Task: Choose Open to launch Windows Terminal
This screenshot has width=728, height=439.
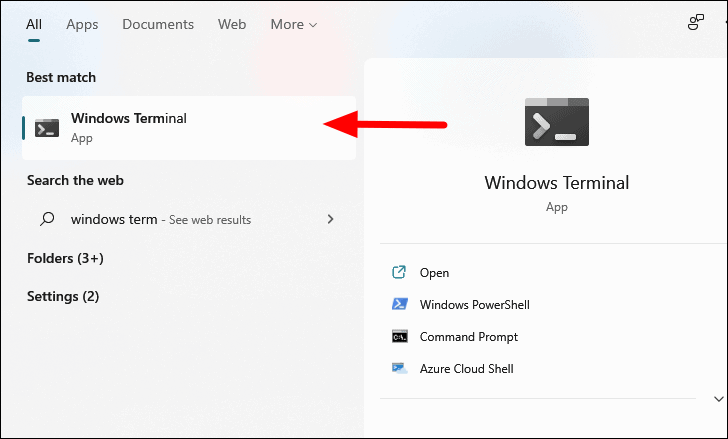Action: (434, 273)
